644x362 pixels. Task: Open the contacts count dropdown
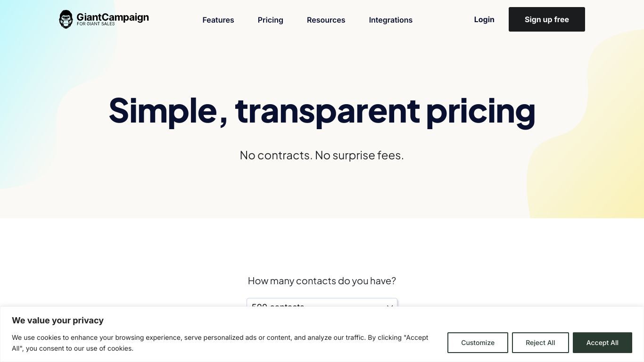[x=322, y=303]
